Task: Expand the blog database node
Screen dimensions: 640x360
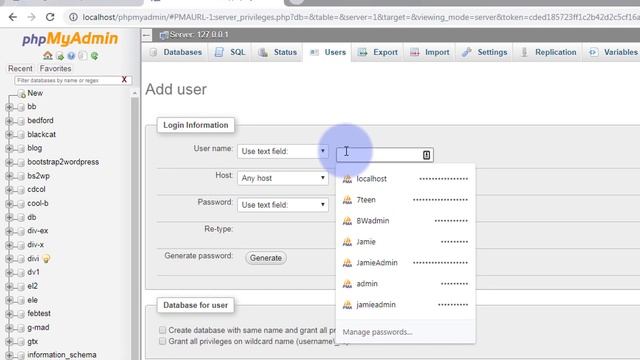Action: [x=9, y=149]
